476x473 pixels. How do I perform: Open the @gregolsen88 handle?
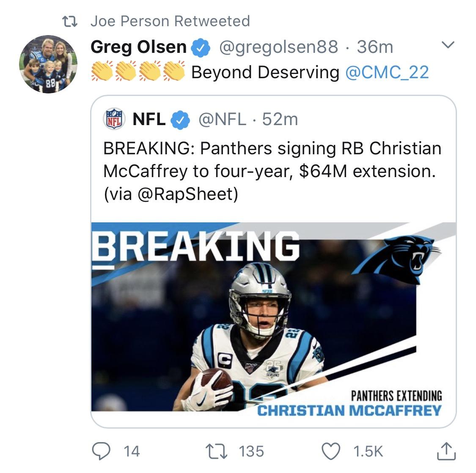[x=278, y=47]
